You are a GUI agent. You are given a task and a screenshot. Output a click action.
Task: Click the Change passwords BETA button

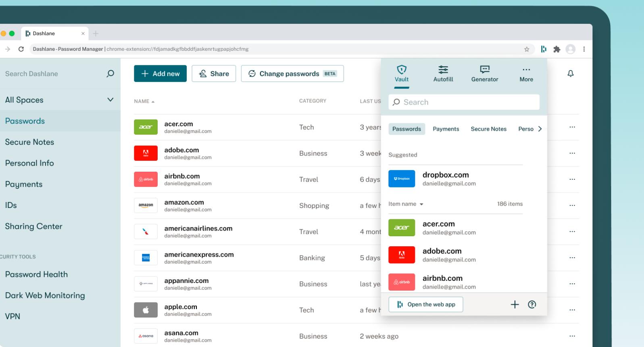pyautogui.click(x=292, y=73)
